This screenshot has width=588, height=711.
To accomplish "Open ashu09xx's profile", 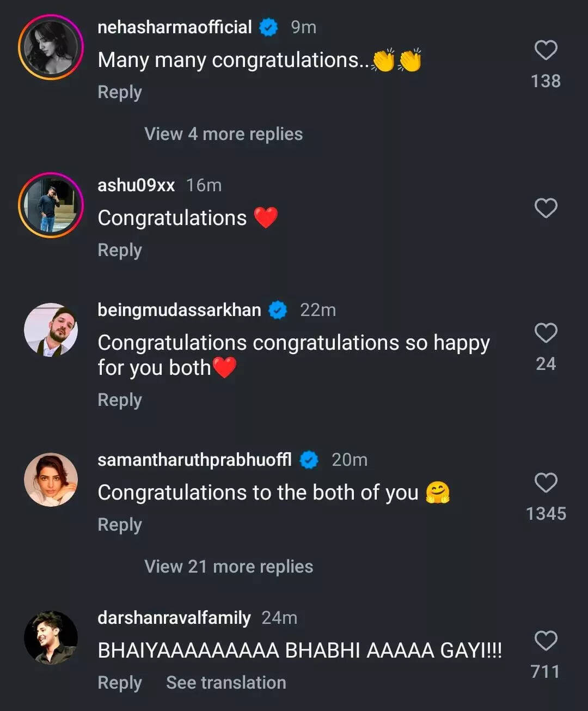I will tap(136, 185).
